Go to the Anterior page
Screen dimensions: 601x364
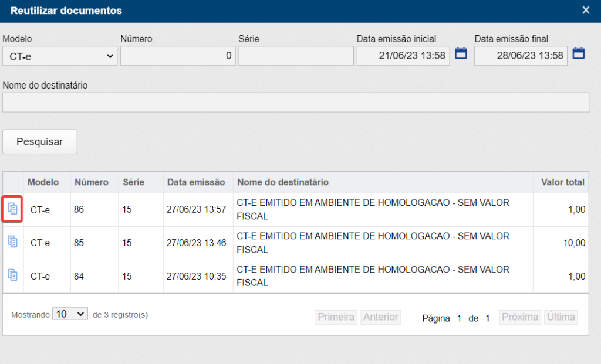coord(381,317)
